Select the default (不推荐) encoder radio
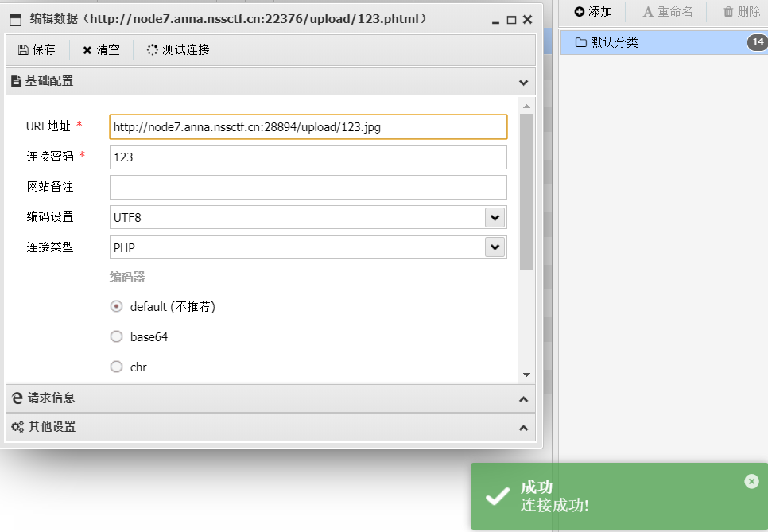 116,307
